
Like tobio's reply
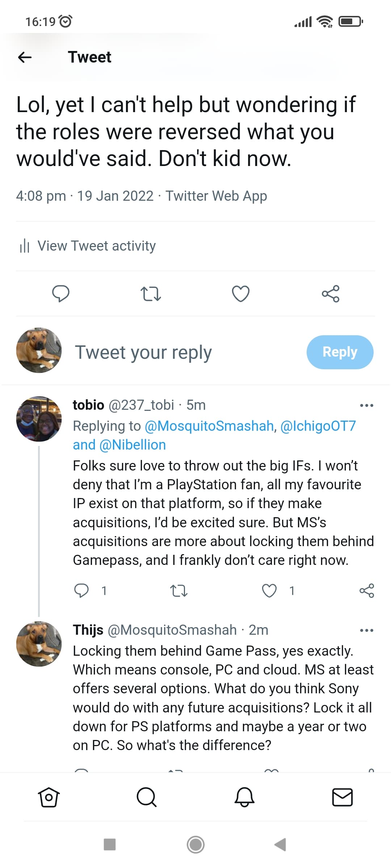click(x=269, y=591)
